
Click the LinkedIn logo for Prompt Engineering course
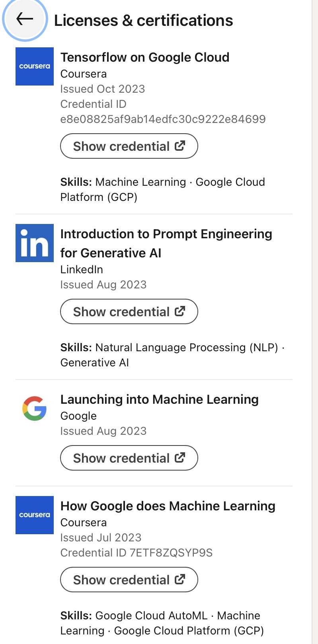[35, 243]
